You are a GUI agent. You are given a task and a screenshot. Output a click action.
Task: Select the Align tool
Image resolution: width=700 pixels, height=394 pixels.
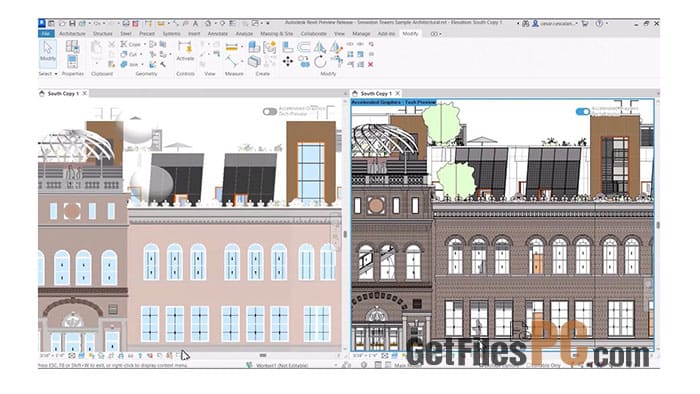tap(288, 47)
